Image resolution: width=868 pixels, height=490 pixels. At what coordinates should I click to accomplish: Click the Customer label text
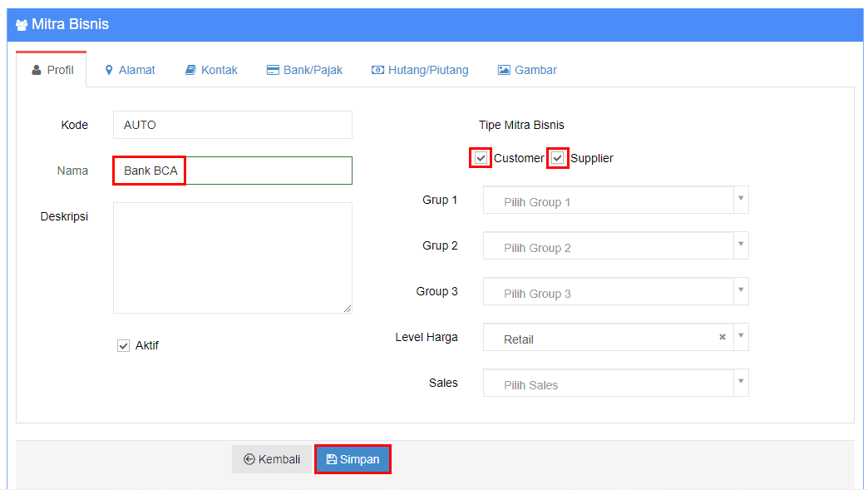tap(519, 158)
